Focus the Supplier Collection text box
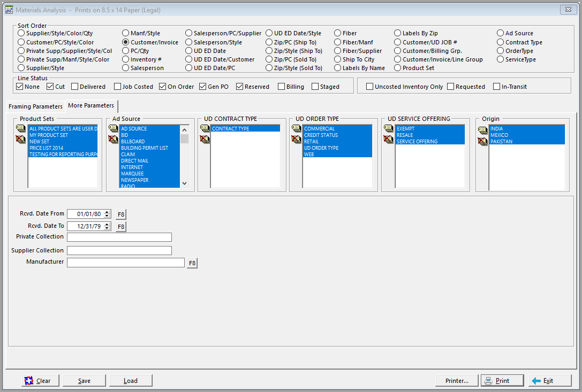582x392 pixels. (x=119, y=251)
